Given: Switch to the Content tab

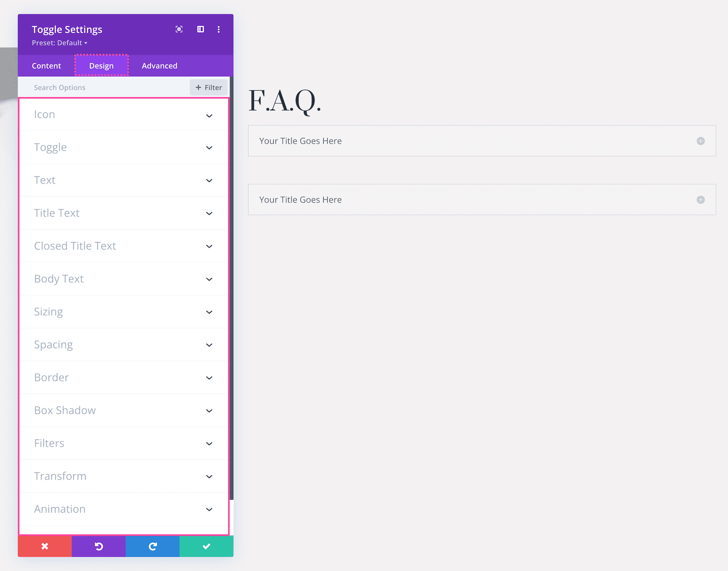Looking at the screenshot, I should coord(47,66).
